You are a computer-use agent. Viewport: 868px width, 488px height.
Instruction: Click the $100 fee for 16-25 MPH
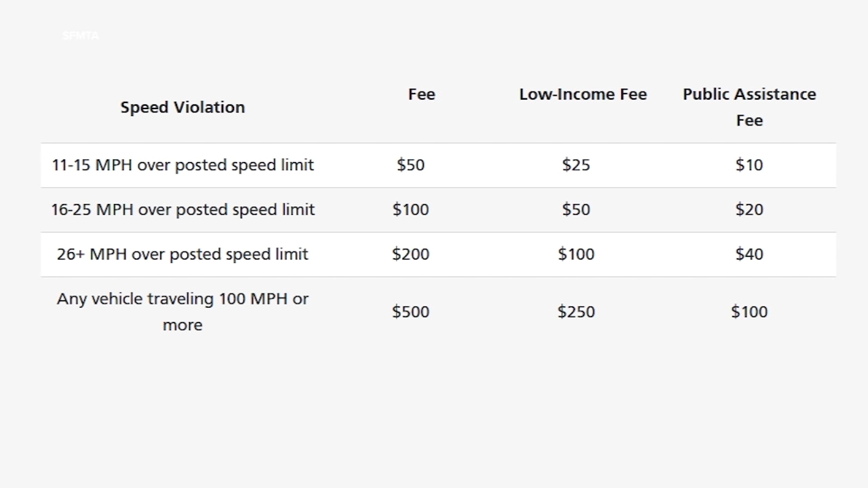point(411,209)
